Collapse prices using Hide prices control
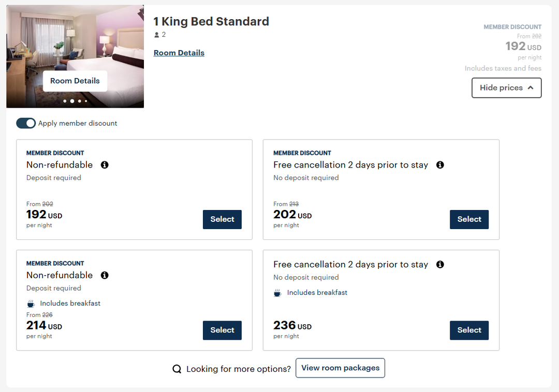559x392 pixels. point(506,88)
